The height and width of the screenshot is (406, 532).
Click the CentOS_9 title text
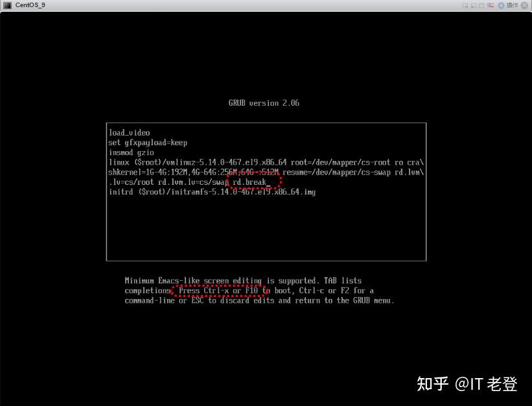pyautogui.click(x=30, y=5)
